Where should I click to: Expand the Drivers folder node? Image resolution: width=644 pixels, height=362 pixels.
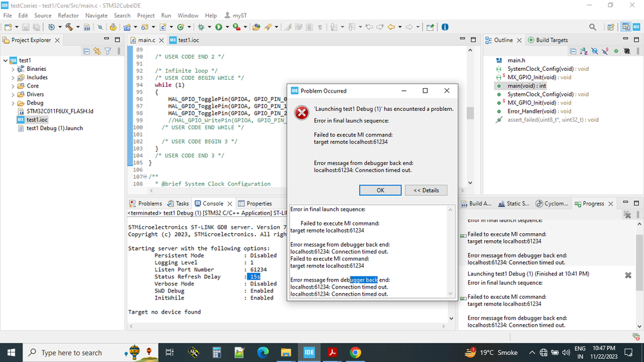(x=14, y=94)
